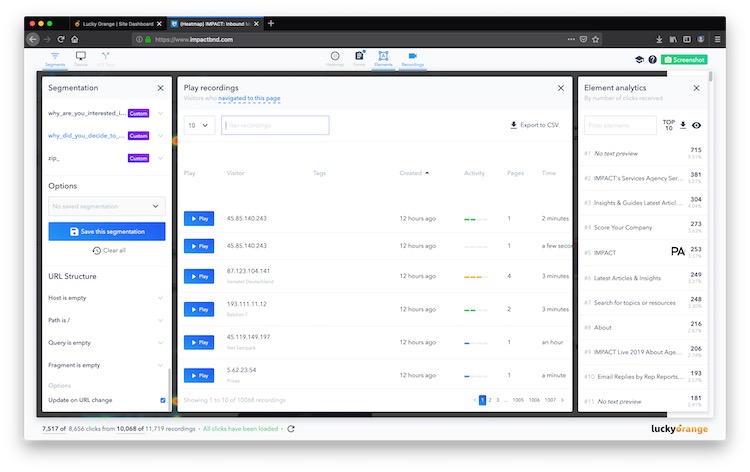The height and width of the screenshot is (472, 750).
Task: Open the Elements analytics icon
Action: [383, 59]
